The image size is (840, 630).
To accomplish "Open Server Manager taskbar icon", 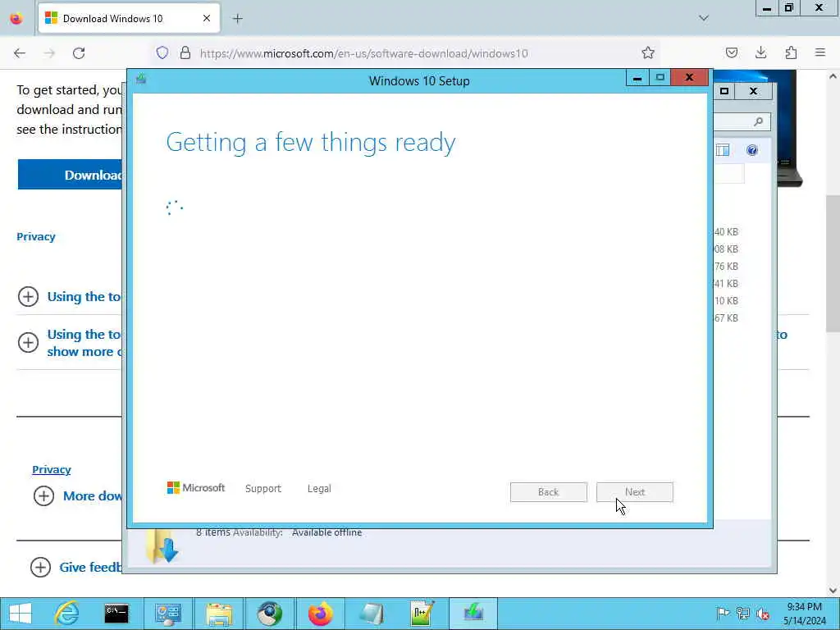I will point(167,614).
